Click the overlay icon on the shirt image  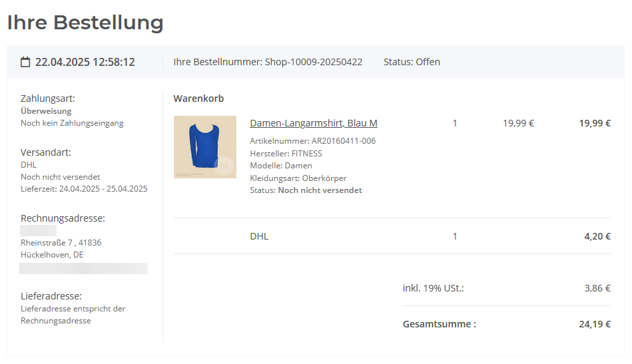point(224,166)
